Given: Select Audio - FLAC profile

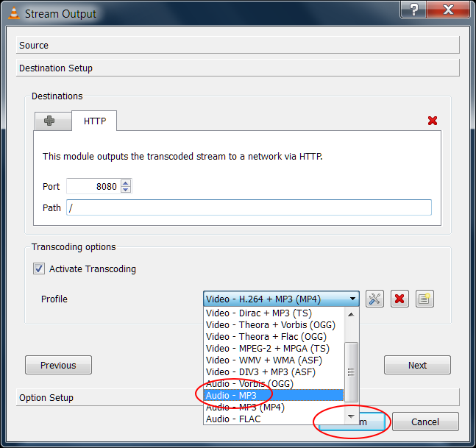Looking at the screenshot, I should coord(274,419).
